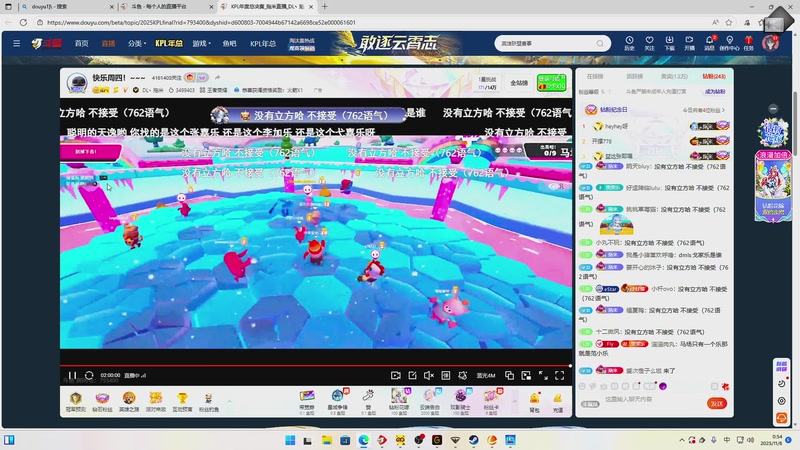The height and width of the screenshot is (450, 800).
Task: Open the 鱼吧 navigation item
Action: coord(230,43)
